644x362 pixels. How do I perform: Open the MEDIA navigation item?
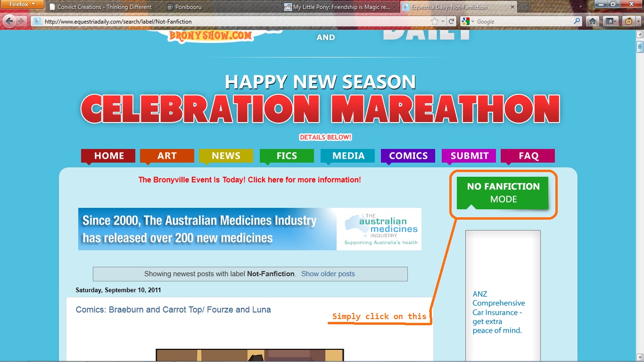[348, 156]
